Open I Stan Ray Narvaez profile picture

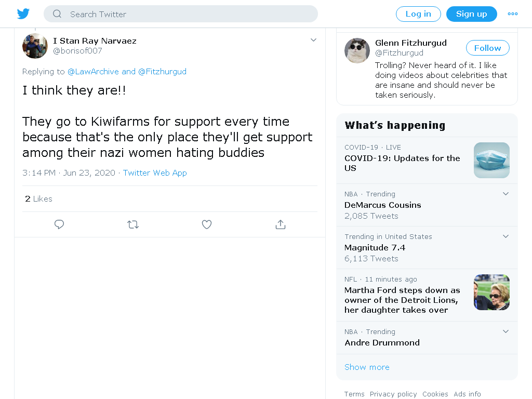35,46
